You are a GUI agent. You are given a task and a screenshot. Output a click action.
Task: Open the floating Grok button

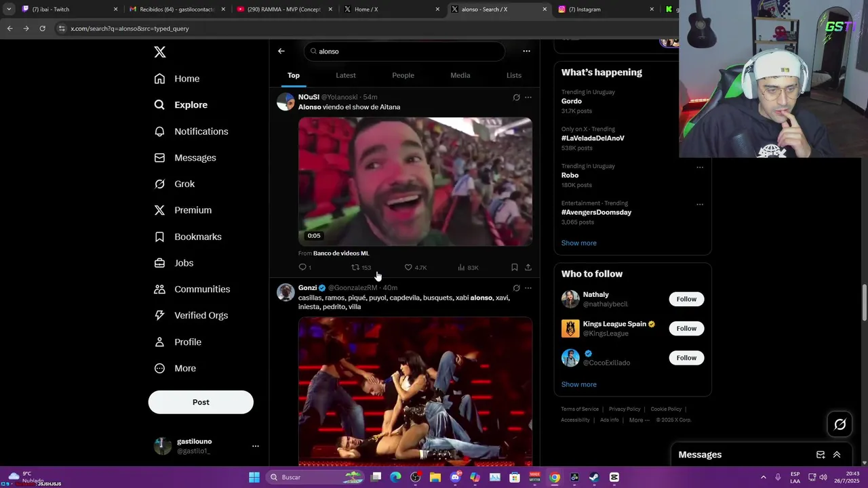[840, 424]
